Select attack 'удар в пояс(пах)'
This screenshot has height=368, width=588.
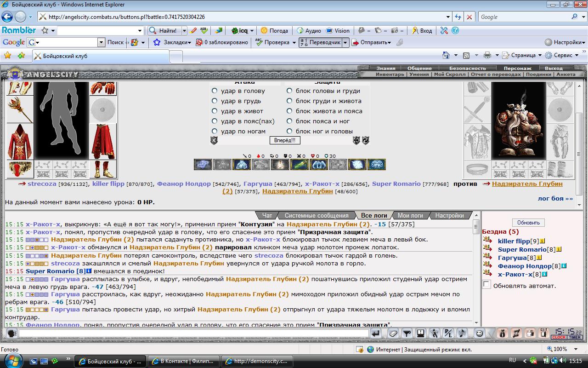(x=215, y=121)
